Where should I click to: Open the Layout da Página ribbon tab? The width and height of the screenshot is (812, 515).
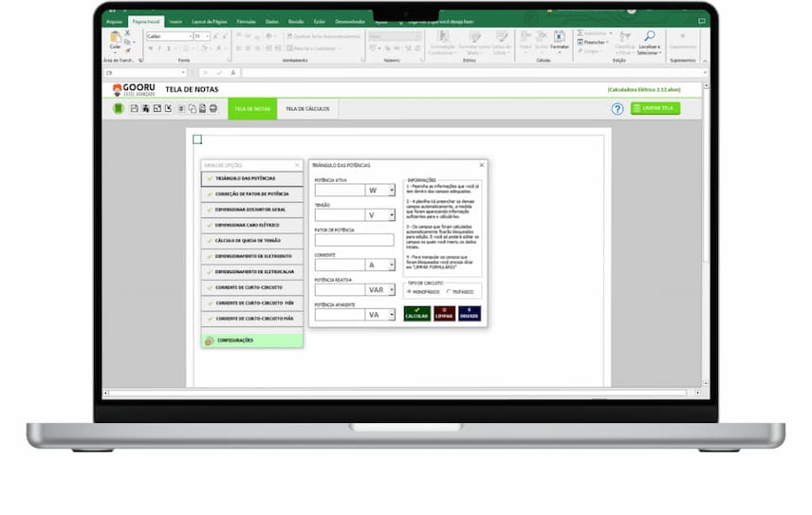(210, 22)
